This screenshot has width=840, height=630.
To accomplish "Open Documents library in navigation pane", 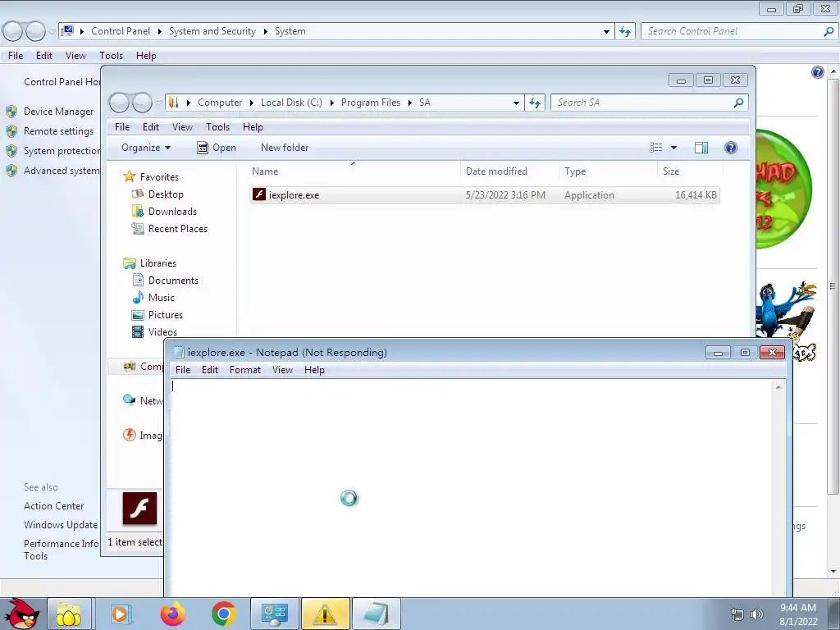I will pos(173,281).
